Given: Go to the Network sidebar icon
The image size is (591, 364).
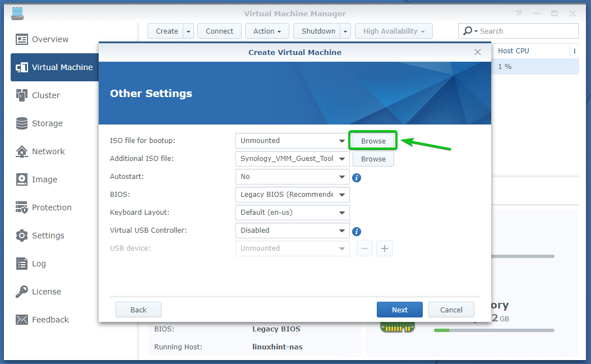Looking at the screenshot, I should point(22,151).
